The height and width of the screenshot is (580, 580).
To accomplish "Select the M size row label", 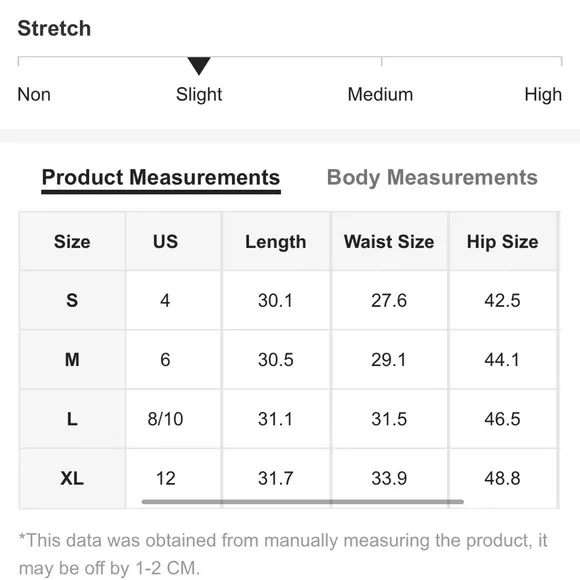I will [x=72, y=360].
